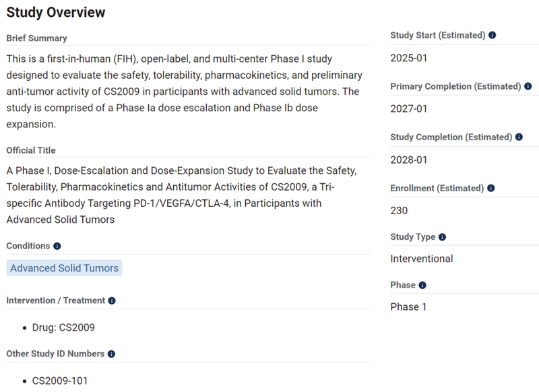The height and width of the screenshot is (392, 539).
Task: Click Enrollment (Estimated) info icon
Action: [x=493, y=189]
